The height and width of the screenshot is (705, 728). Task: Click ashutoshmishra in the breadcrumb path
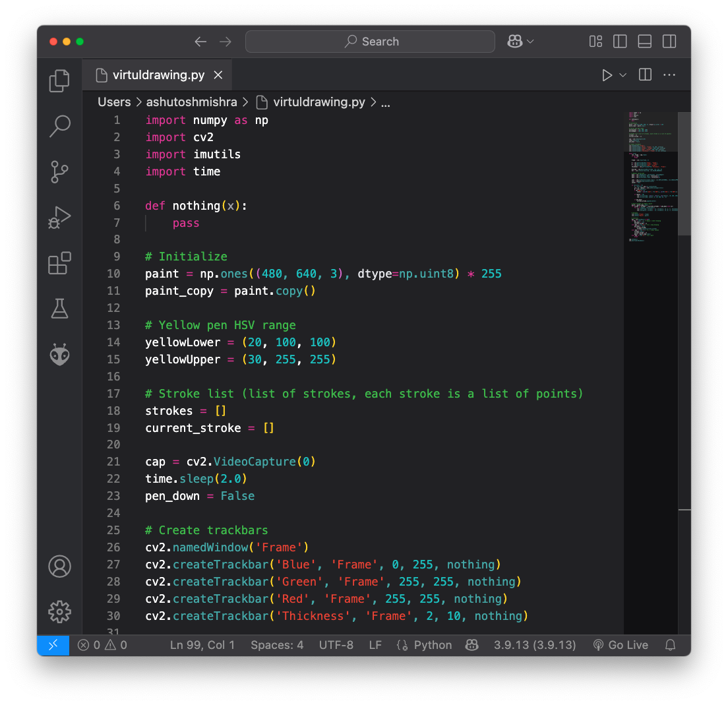pyautogui.click(x=193, y=102)
